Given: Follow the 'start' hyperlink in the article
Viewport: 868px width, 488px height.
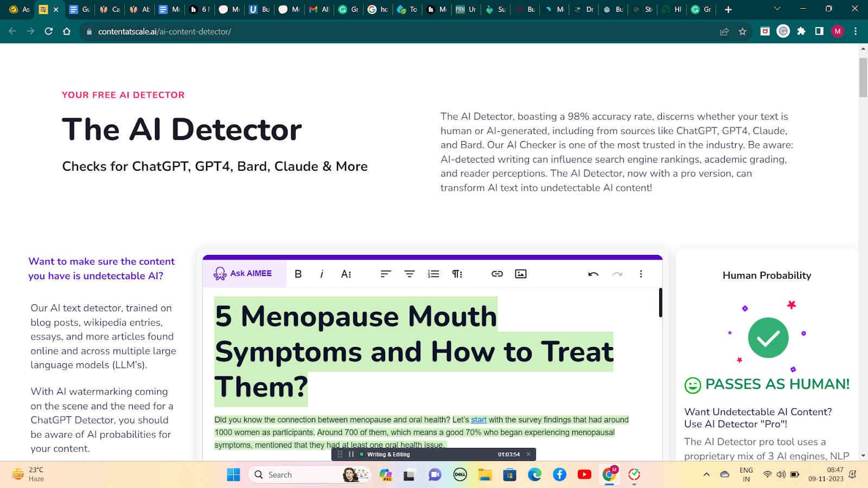Looking at the screenshot, I should [478, 419].
